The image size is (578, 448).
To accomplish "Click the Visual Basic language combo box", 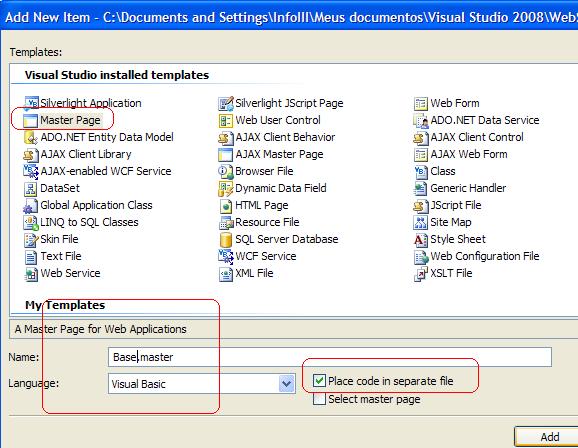I will click(x=202, y=384).
